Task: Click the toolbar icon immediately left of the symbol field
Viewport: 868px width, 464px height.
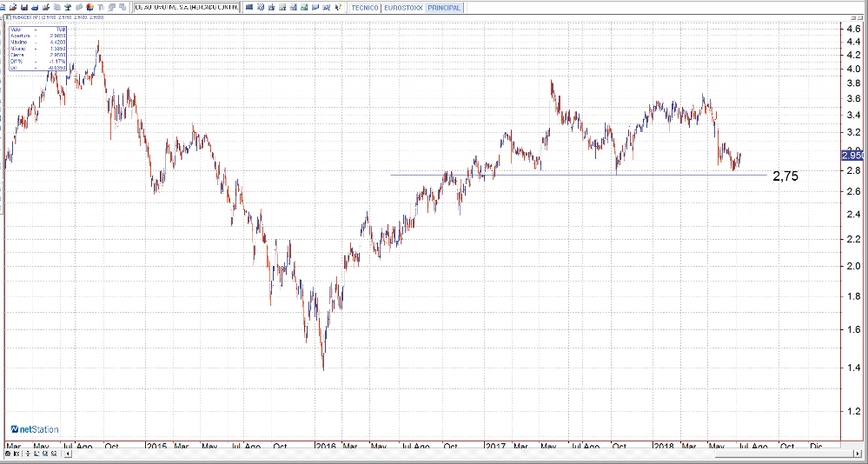Action: pos(122,7)
